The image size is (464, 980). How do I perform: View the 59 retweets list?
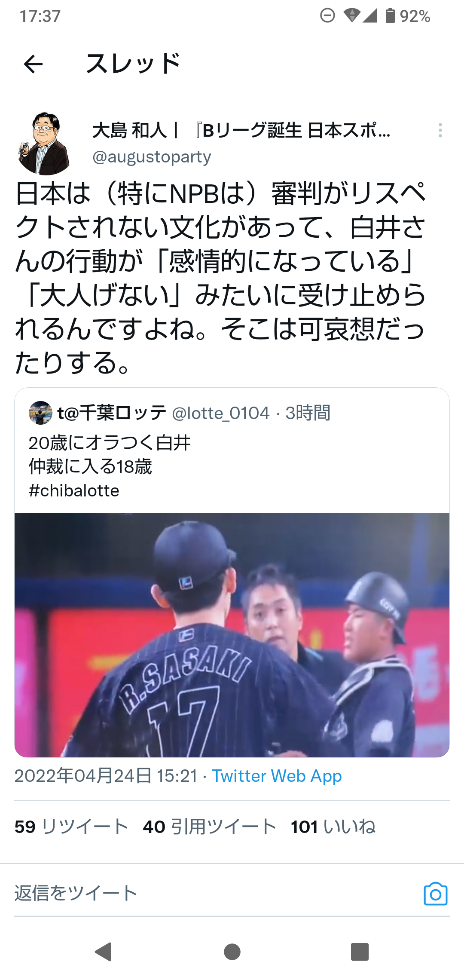(x=71, y=827)
